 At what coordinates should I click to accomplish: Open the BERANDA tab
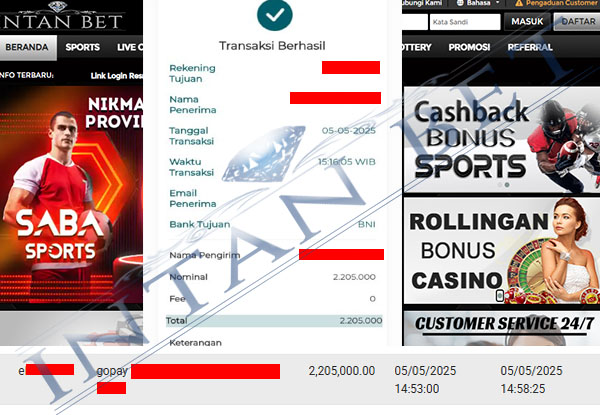click(x=28, y=47)
